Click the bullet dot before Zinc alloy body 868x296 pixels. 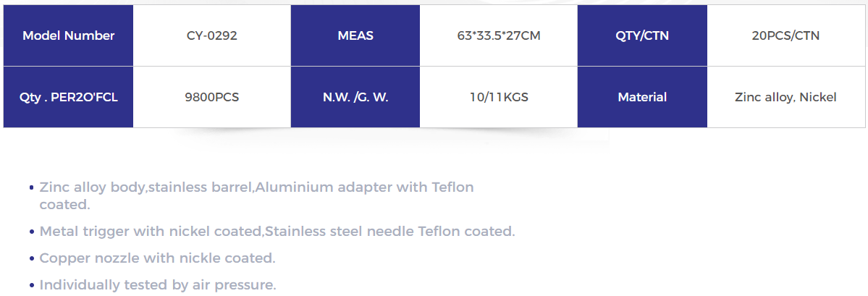coord(32,187)
